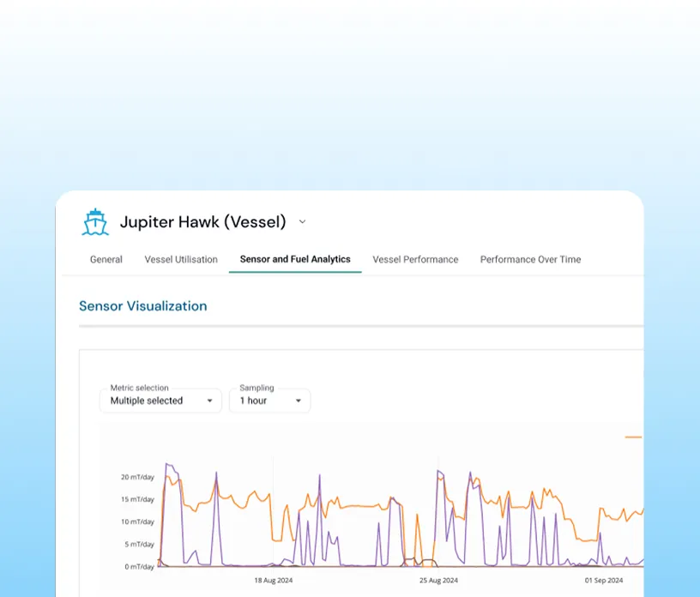This screenshot has height=597, width=700.
Task: Switch to the Vessel Utilisation tab
Action: 181,259
